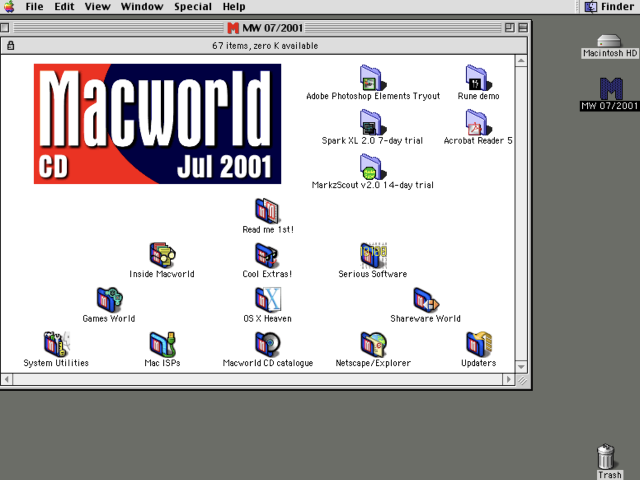Select the Rune demo folder icon

(x=478, y=78)
